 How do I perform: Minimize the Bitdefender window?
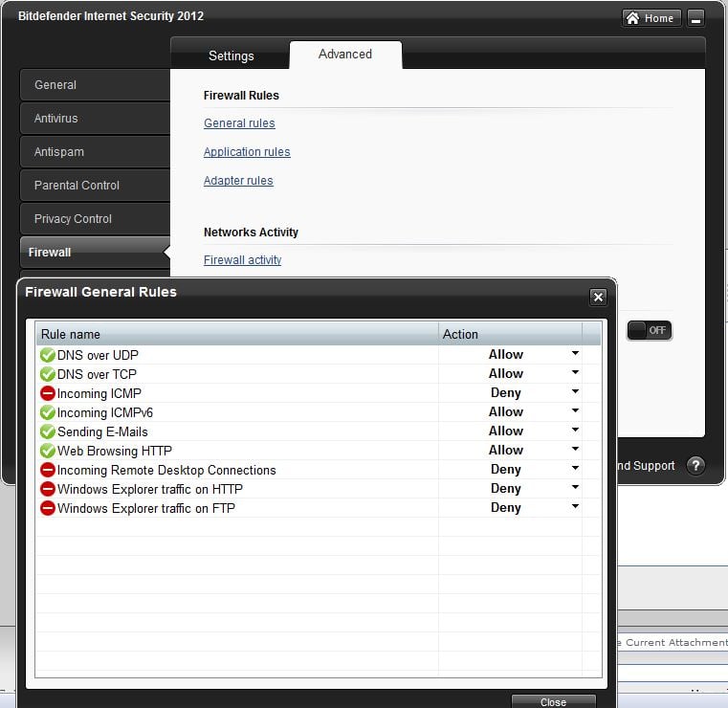695,18
